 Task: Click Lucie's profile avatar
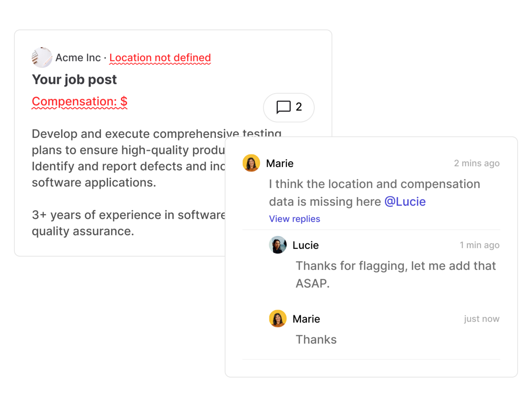coord(278,245)
